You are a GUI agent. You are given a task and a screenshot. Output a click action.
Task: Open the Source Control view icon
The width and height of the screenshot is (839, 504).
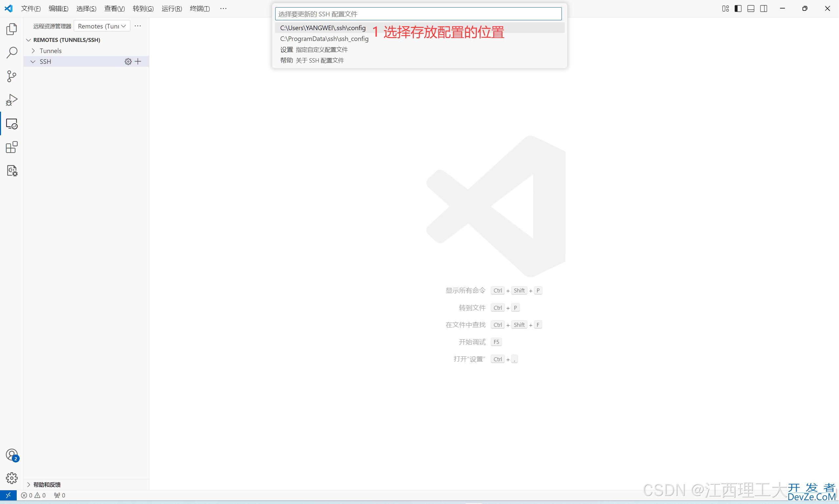(x=11, y=76)
